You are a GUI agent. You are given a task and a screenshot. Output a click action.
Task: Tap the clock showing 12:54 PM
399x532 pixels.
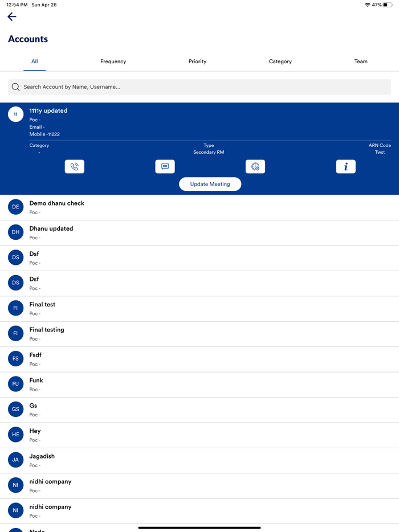pyautogui.click(x=17, y=5)
